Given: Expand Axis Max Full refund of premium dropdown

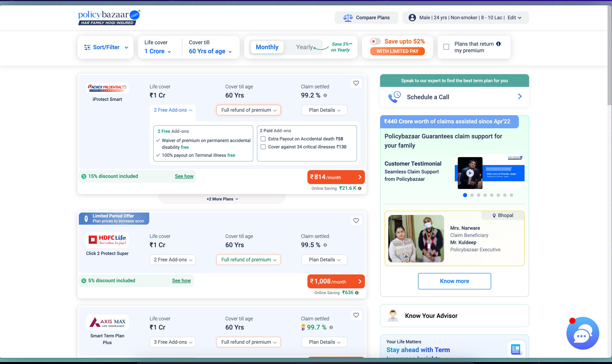Looking at the screenshot, I should (x=249, y=342).
